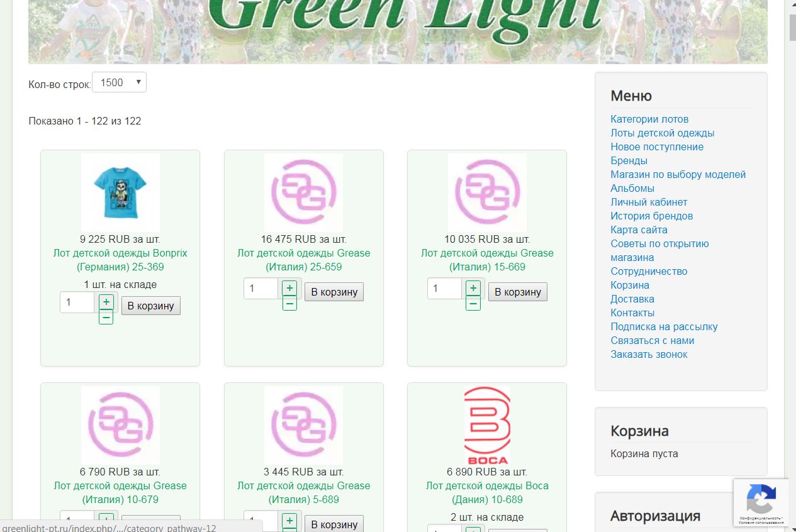This screenshot has height=532, width=796.
Task: Add Grease 25-659 lot to cart
Action: (334, 292)
